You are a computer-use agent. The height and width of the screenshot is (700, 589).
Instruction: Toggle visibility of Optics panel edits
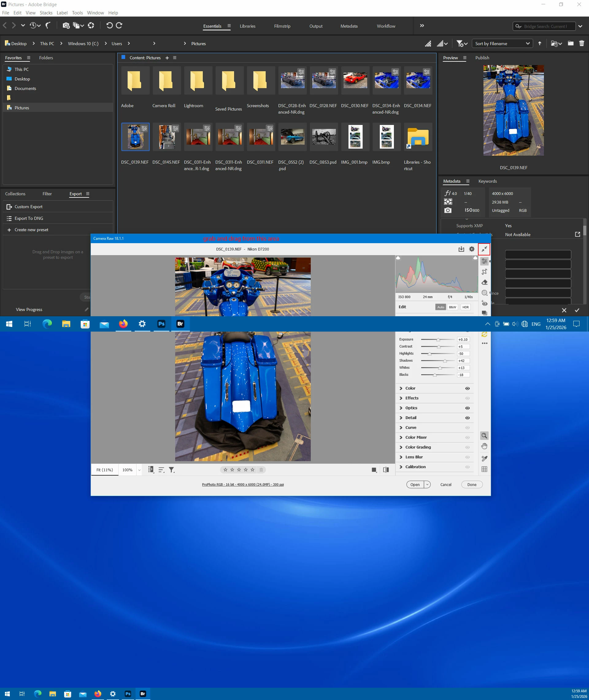[x=468, y=408]
